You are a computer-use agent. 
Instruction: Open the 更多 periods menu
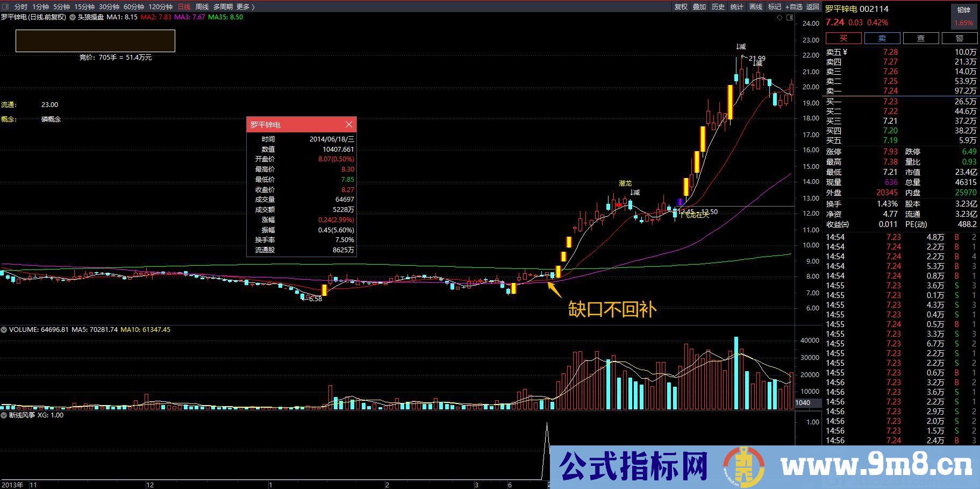coord(245,6)
